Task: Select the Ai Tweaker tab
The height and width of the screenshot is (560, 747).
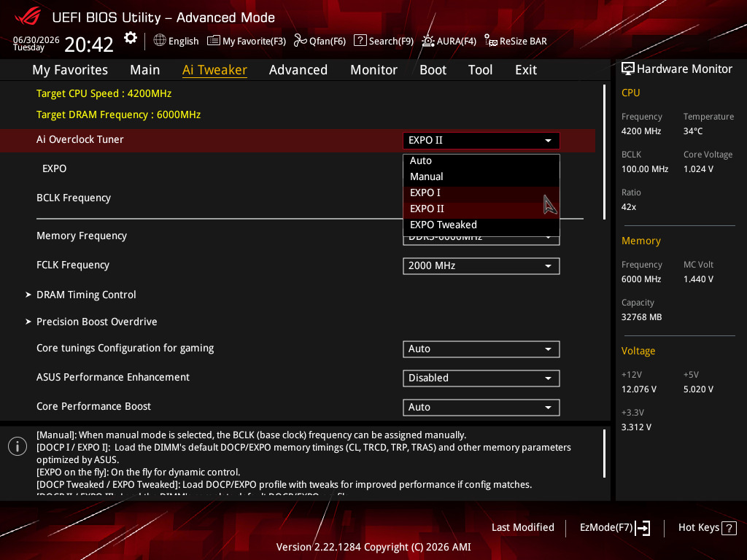Action: click(x=214, y=70)
